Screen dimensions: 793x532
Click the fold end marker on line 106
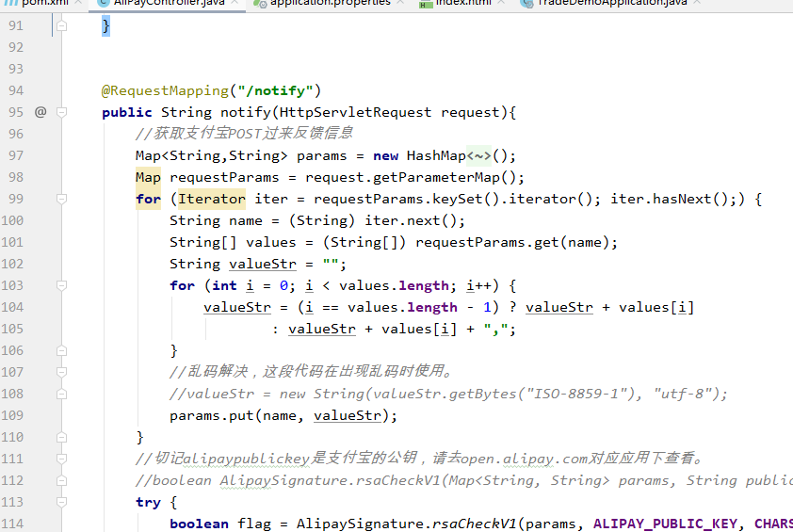tap(62, 350)
